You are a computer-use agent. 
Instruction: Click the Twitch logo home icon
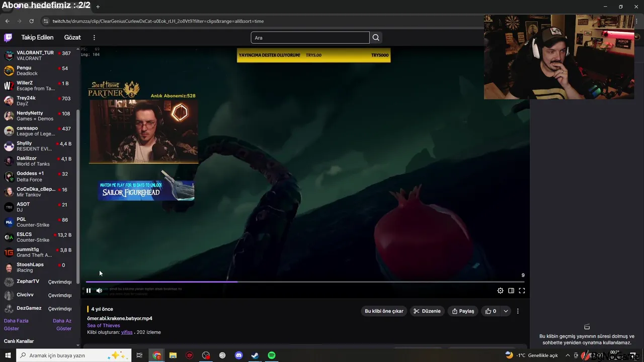8,38
